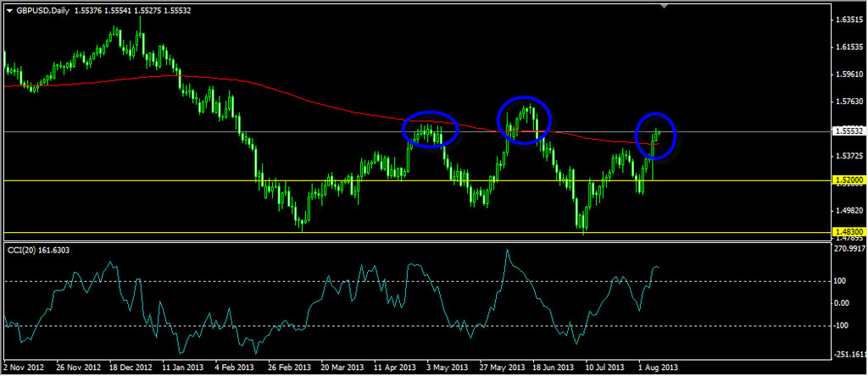Click the open price value 1.55376

89,10
